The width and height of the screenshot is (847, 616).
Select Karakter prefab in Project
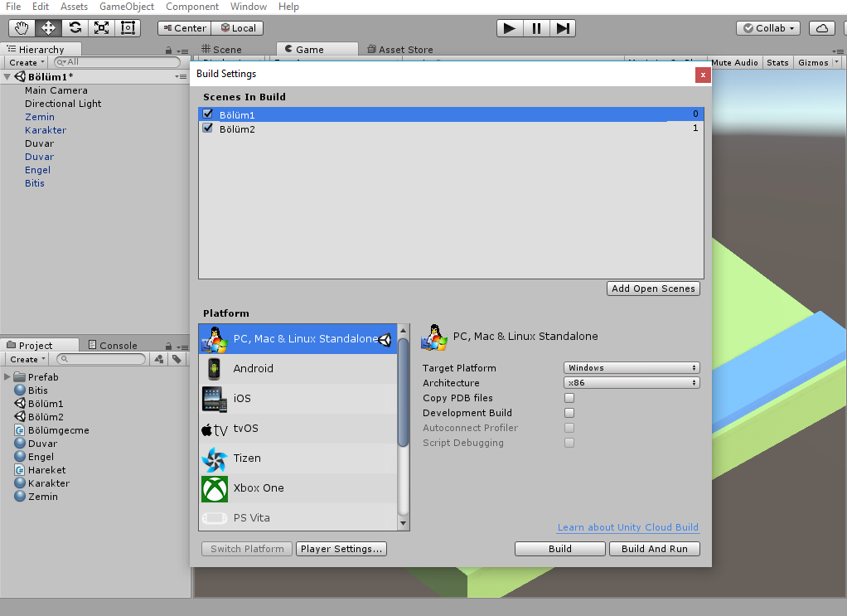click(x=42, y=483)
